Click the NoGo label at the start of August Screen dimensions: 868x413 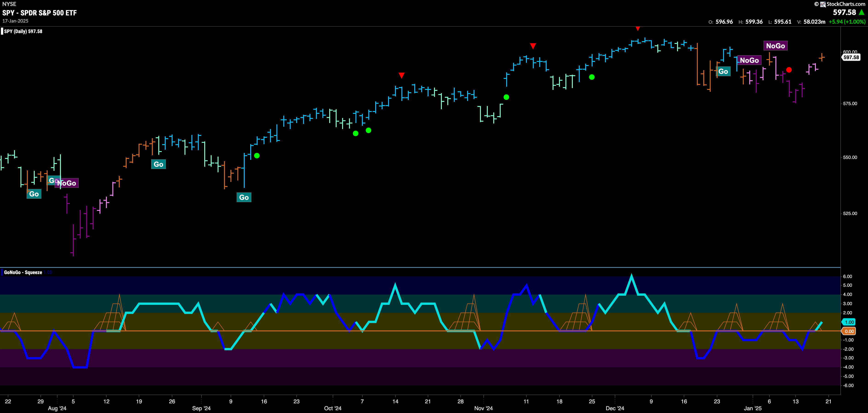point(67,183)
